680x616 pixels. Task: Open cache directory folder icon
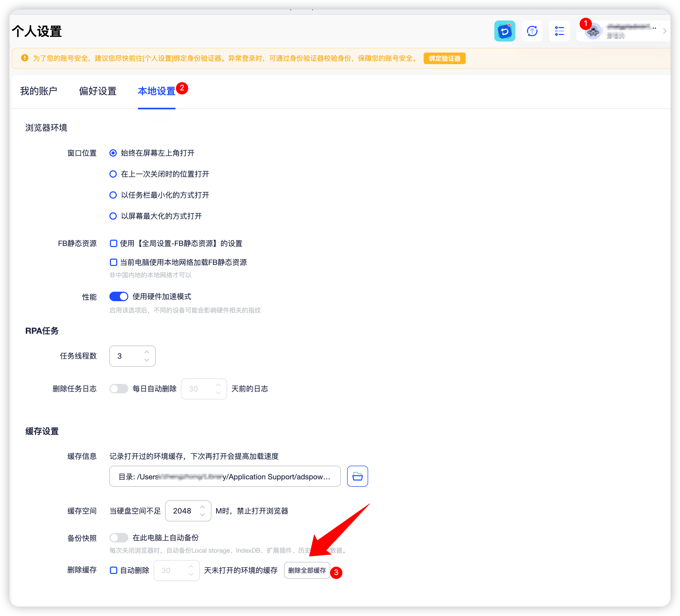(x=357, y=476)
